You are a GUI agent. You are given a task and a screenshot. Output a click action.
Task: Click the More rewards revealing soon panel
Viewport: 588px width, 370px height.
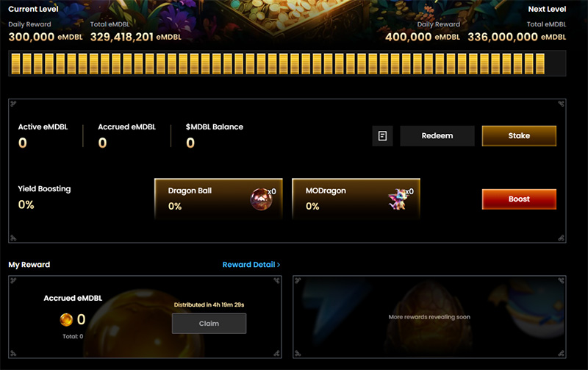pos(429,317)
